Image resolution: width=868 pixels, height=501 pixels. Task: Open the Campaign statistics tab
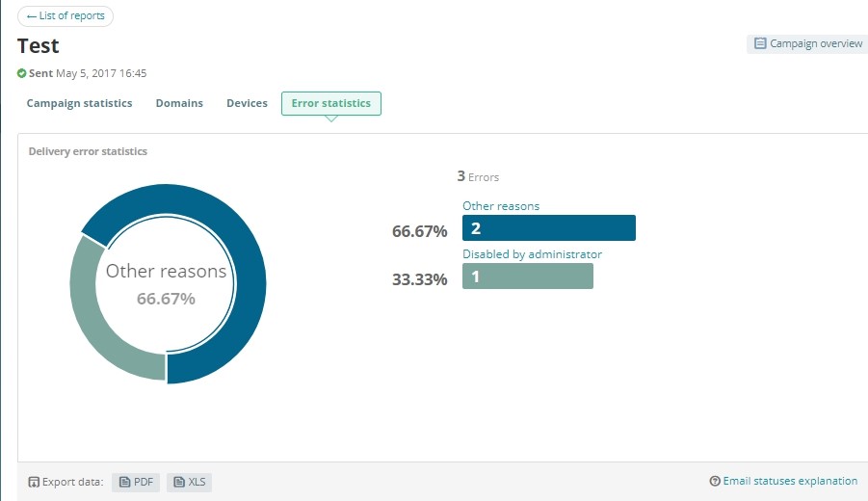pos(79,103)
